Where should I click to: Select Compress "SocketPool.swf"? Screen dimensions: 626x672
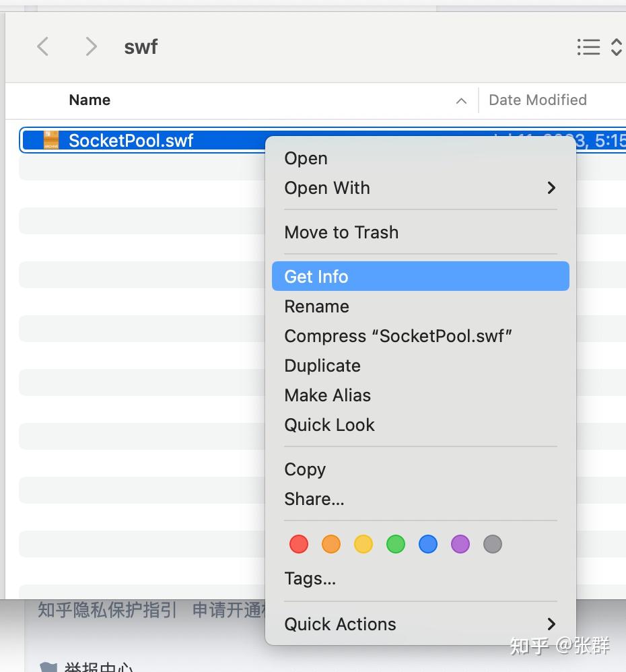[x=398, y=335]
